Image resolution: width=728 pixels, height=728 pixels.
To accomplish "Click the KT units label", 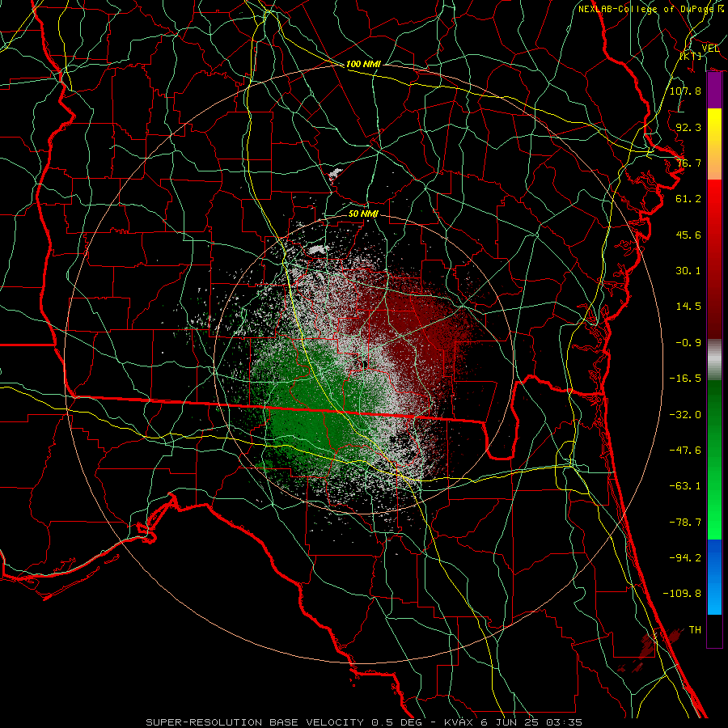I will pyautogui.click(x=691, y=56).
